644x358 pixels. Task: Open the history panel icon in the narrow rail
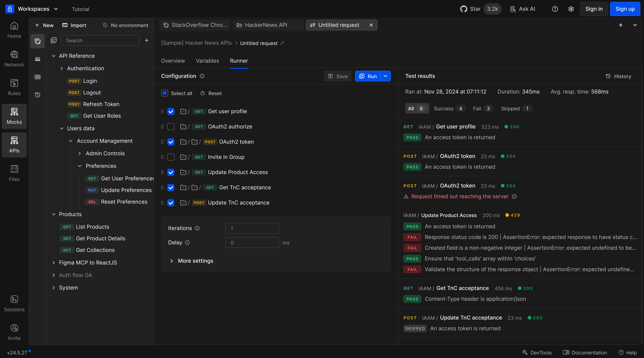pyautogui.click(x=38, y=95)
